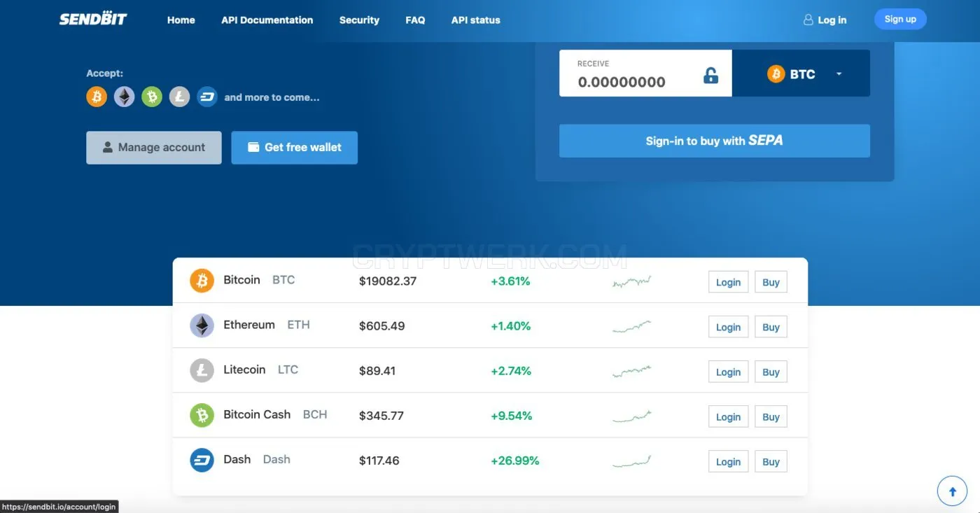Click the Manage account button
Viewport: 980px width, 513px height.
pos(154,148)
